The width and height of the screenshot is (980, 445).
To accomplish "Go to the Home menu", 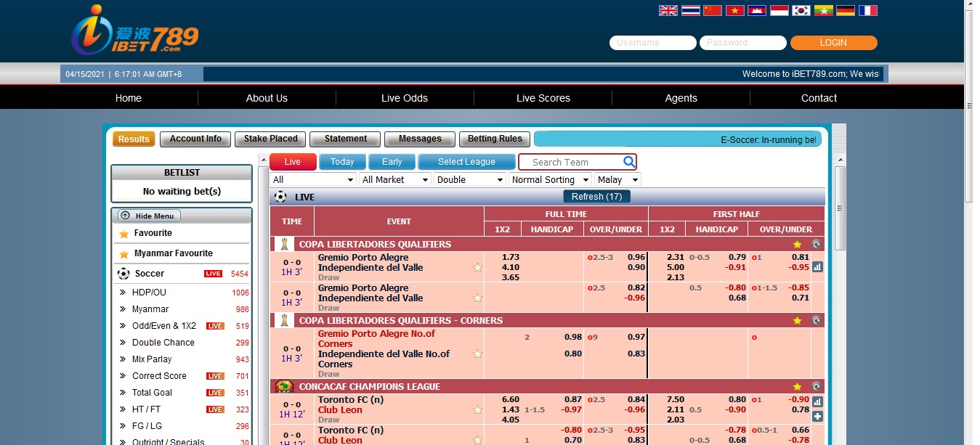I will [x=129, y=98].
